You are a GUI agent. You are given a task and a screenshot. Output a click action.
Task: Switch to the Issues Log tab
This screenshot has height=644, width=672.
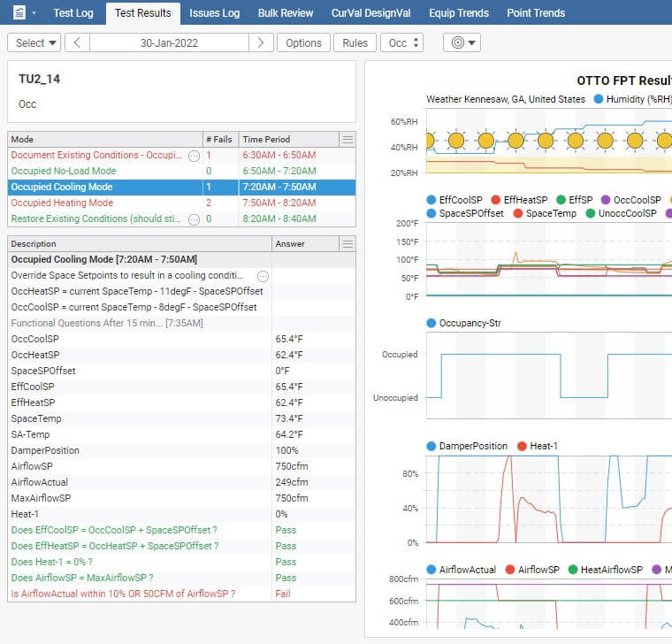coord(214,13)
